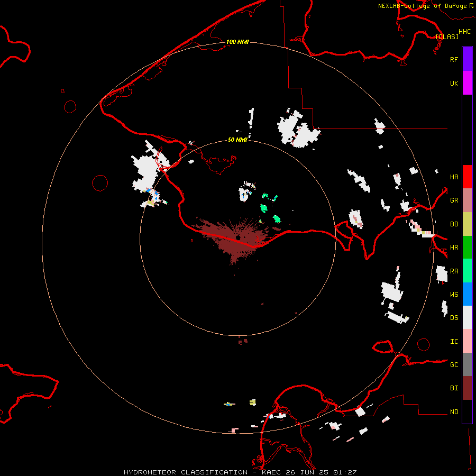Select the "GC" legend label
Screen dimensions: 476x476
click(454, 364)
